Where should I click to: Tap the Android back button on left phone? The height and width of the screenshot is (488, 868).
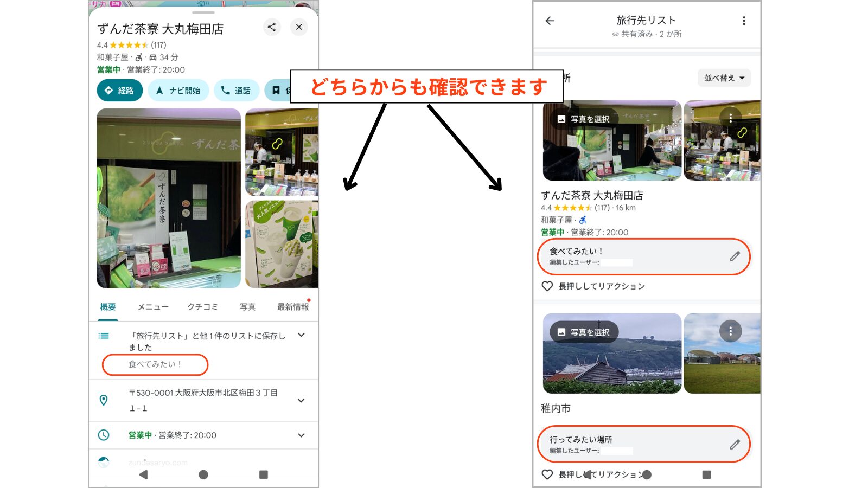pos(143,474)
